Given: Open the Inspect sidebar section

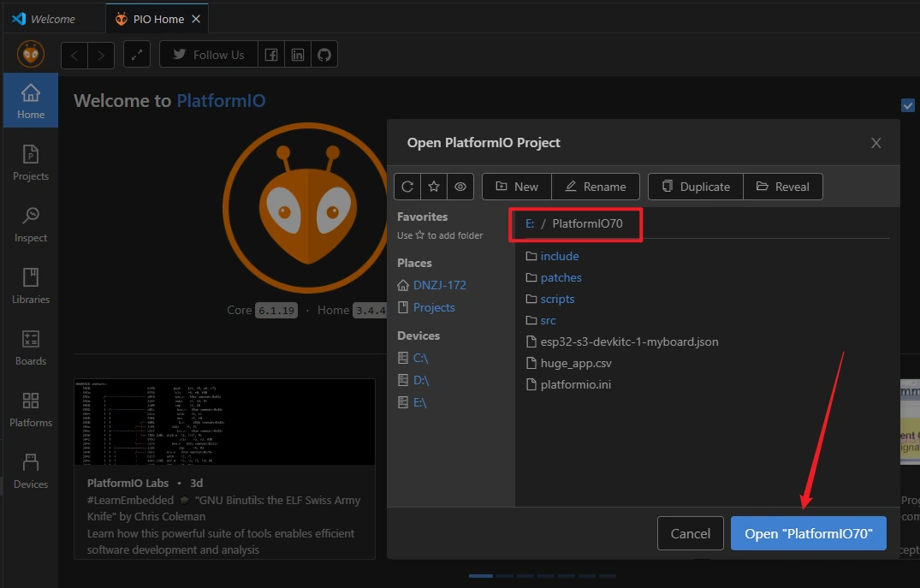Looking at the screenshot, I should click(31, 224).
